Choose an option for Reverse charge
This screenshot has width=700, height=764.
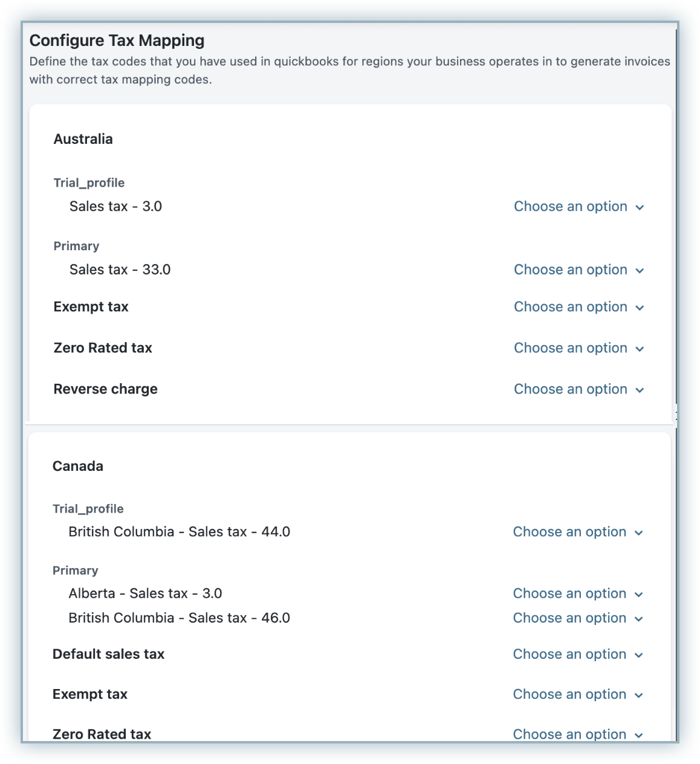[578, 389]
